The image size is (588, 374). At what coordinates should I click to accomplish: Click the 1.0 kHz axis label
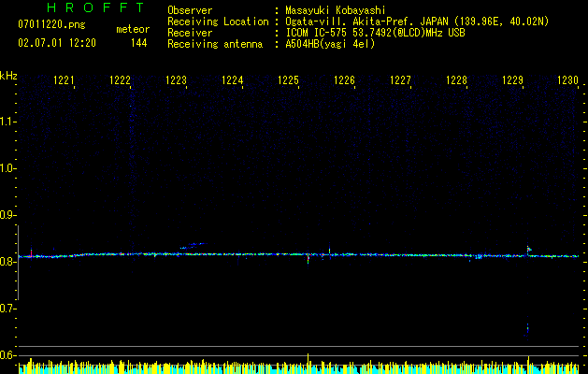click(x=7, y=168)
